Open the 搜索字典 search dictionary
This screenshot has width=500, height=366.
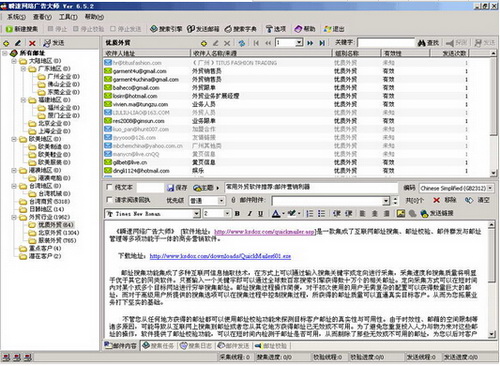click(240, 29)
